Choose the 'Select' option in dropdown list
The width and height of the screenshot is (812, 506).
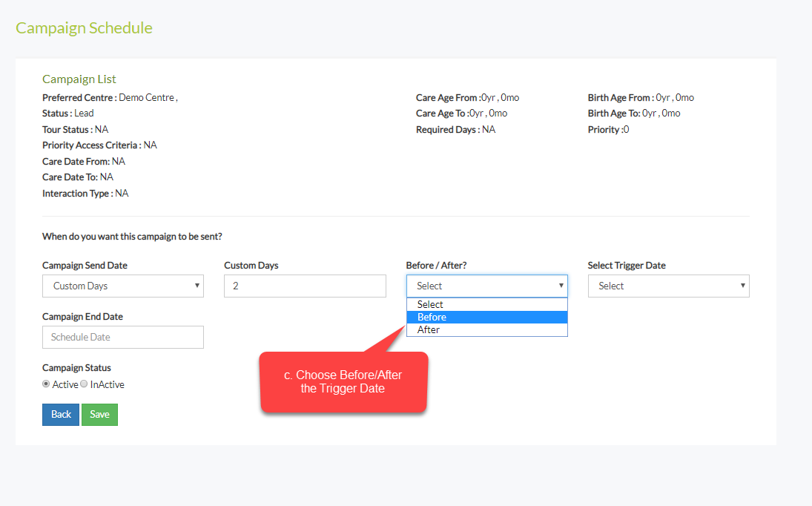(486, 304)
